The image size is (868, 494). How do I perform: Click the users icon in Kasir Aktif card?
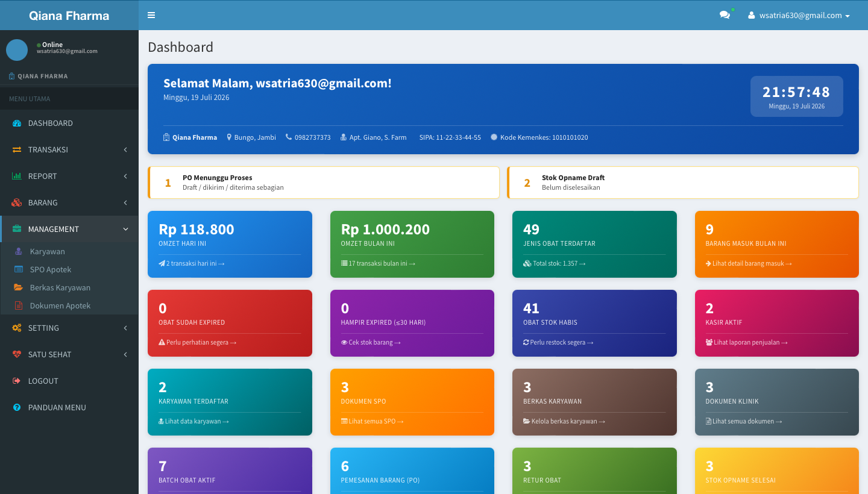click(709, 342)
